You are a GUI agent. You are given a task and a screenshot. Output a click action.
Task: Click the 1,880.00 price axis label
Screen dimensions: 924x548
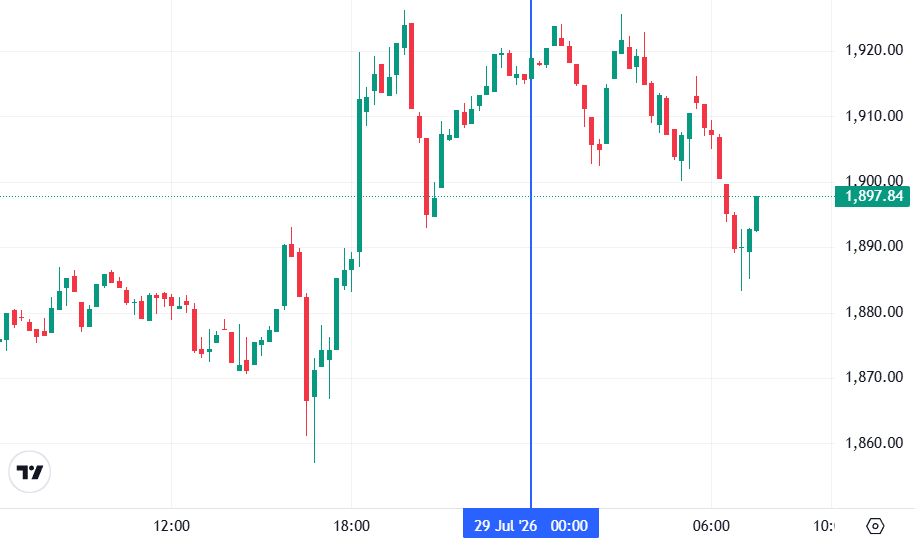(874, 312)
